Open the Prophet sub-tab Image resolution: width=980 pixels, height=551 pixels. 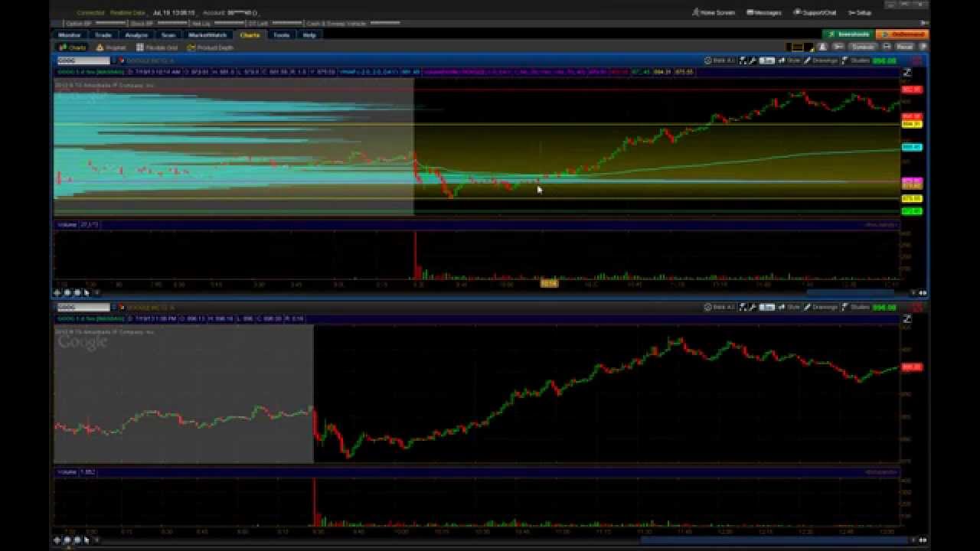click(x=111, y=47)
